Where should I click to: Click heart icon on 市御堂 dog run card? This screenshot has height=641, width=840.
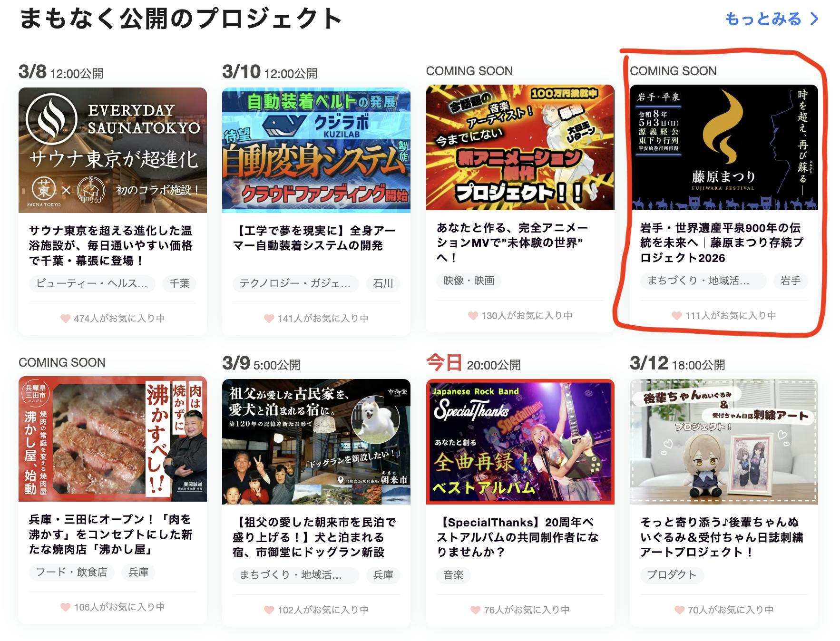click(x=269, y=610)
